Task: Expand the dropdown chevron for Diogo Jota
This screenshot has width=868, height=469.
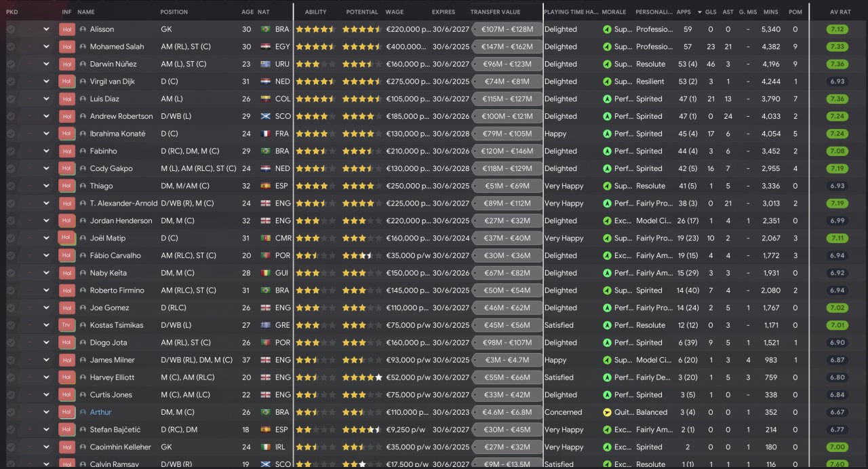Action: pyautogui.click(x=46, y=343)
